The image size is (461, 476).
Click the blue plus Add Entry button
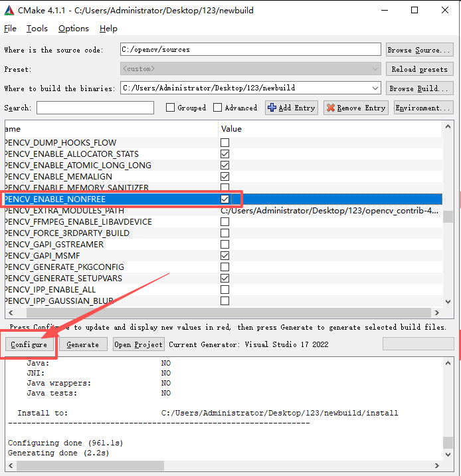292,108
